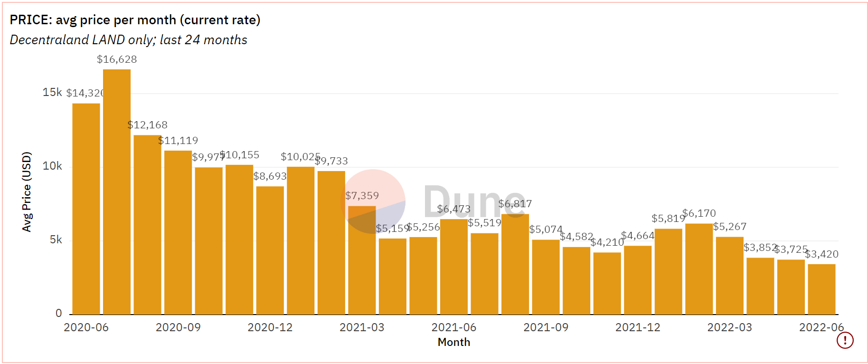Viewport: 868px width, 364px height.
Task: Select the bar with value $6,170
Action: [698, 268]
